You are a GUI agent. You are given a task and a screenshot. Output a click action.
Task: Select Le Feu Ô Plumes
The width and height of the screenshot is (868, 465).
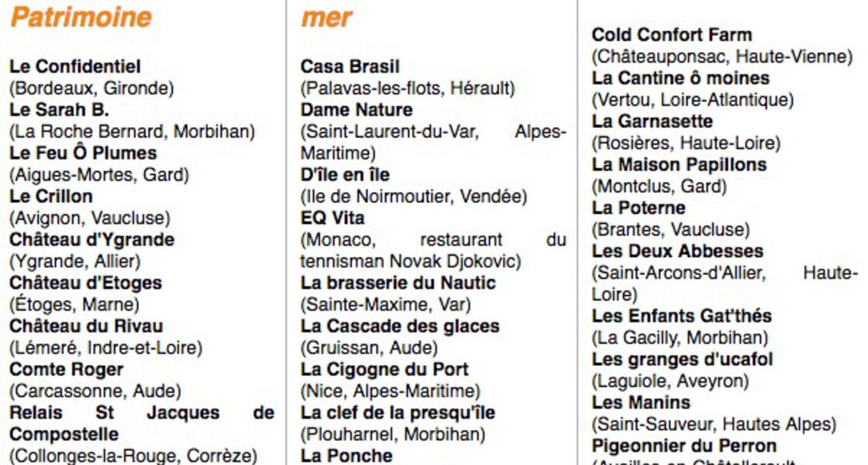[83, 153]
